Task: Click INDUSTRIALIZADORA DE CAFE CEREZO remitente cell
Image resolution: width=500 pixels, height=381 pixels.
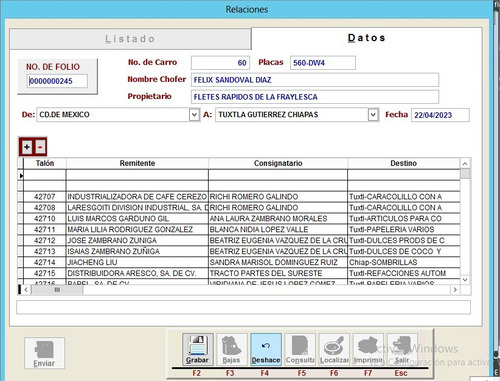Action: click(x=137, y=197)
